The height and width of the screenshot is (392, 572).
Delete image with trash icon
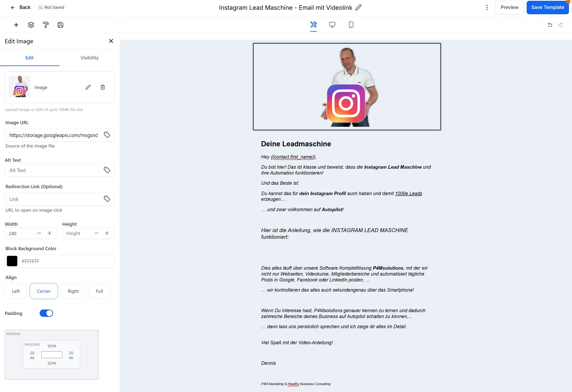103,87
